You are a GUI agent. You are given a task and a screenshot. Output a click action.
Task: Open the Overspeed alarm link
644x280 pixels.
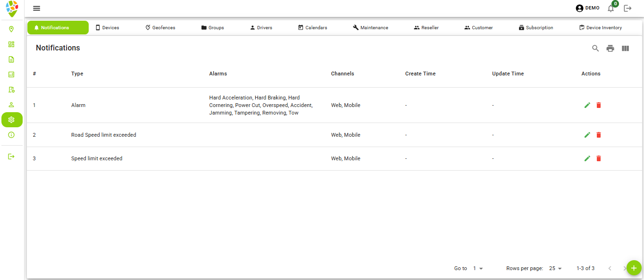click(275, 105)
